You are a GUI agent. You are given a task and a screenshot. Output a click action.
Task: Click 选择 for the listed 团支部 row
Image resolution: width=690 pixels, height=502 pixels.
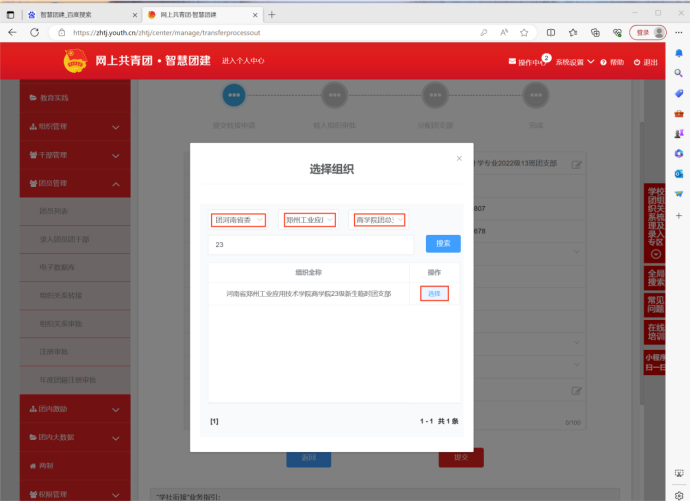coord(434,293)
